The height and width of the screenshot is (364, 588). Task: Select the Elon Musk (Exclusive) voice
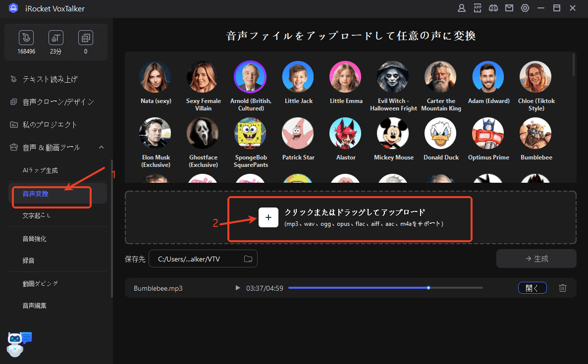pos(155,133)
